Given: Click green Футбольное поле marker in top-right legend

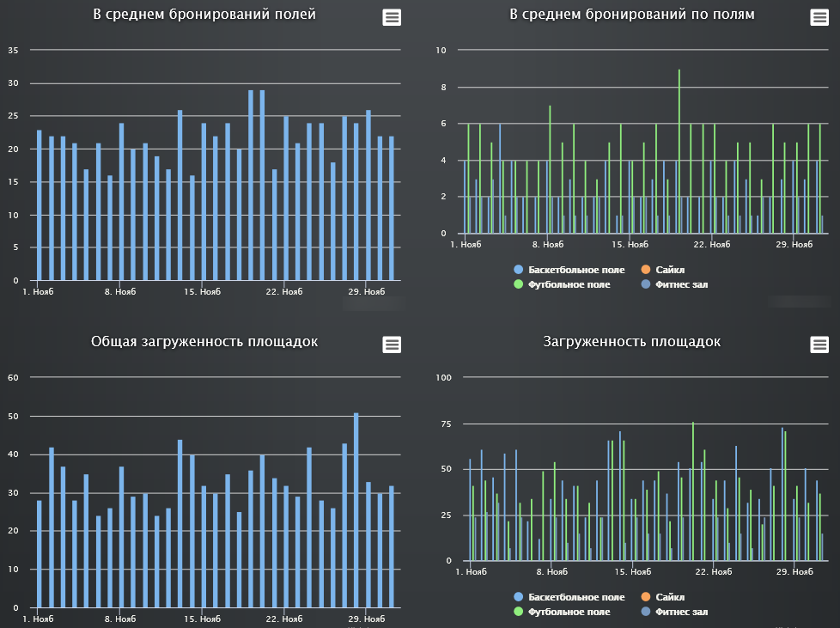Looking at the screenshot, I should point(518,284).
